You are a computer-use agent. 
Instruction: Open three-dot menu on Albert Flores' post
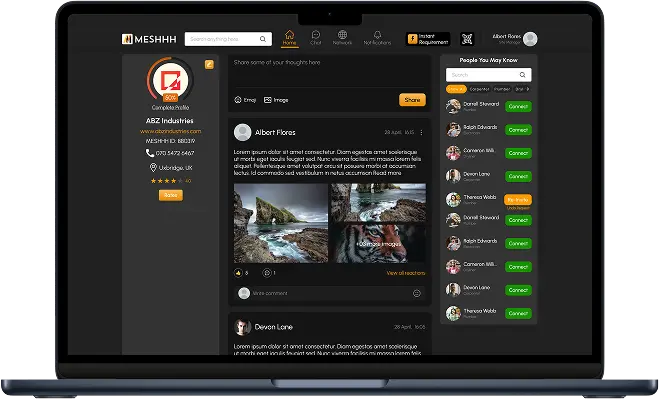pyautogui.click(x=421, y=132)
